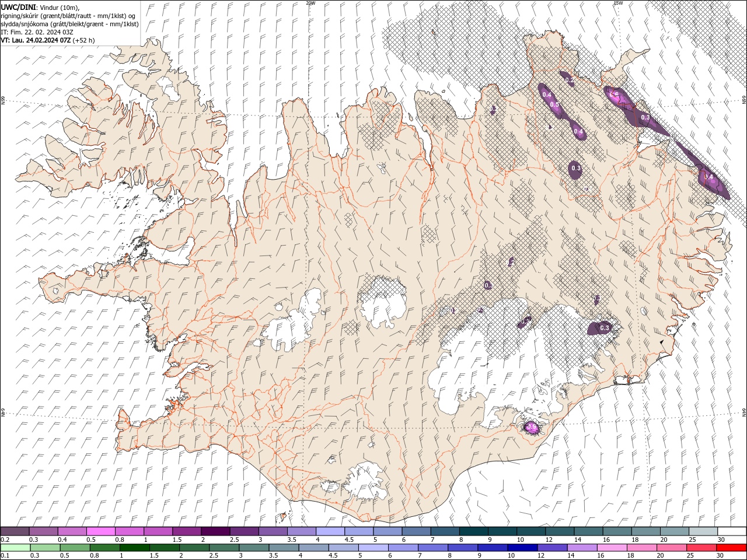747x560 pixels.
Task: Click the '20W' longitude label at top
Action: click(310, 3)
